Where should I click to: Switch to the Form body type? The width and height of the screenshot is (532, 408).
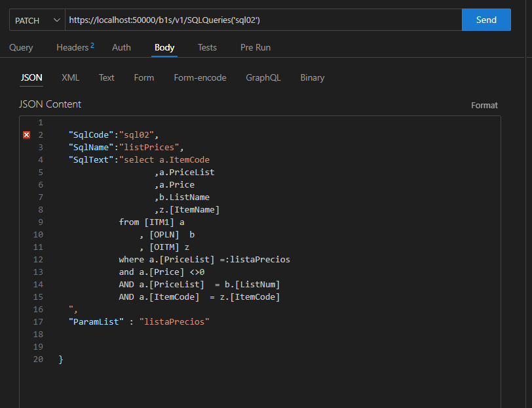click(x=143, y=77)
